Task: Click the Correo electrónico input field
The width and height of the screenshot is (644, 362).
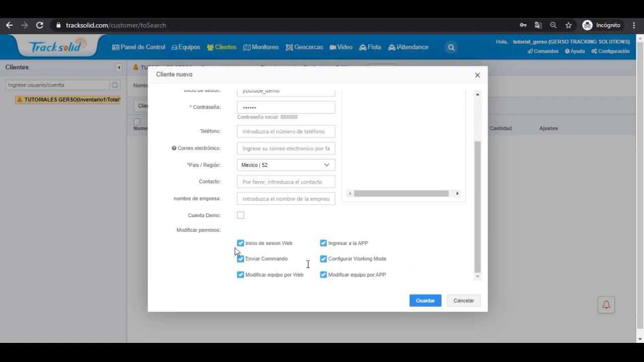Action: tap(286, 148)
